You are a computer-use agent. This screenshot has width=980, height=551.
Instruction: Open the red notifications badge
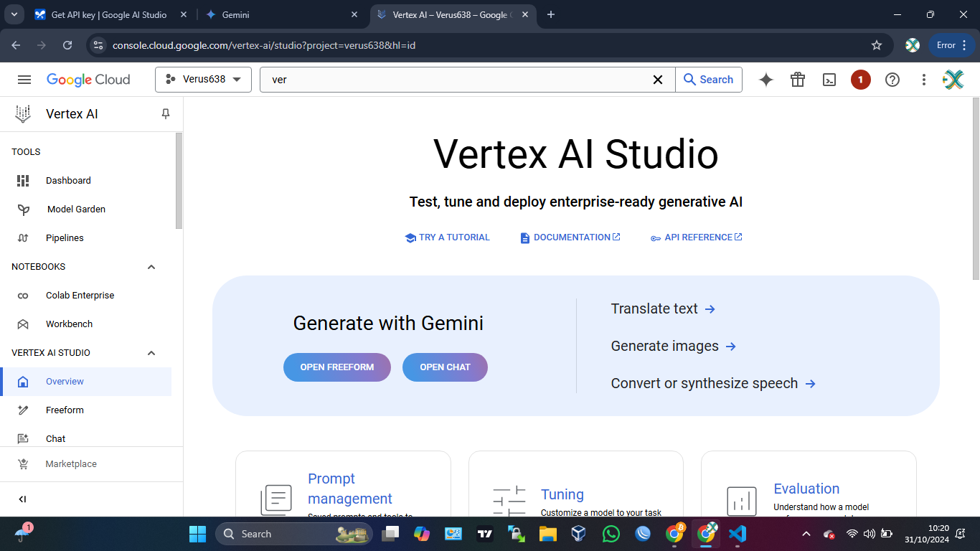(x=861, y=80)
